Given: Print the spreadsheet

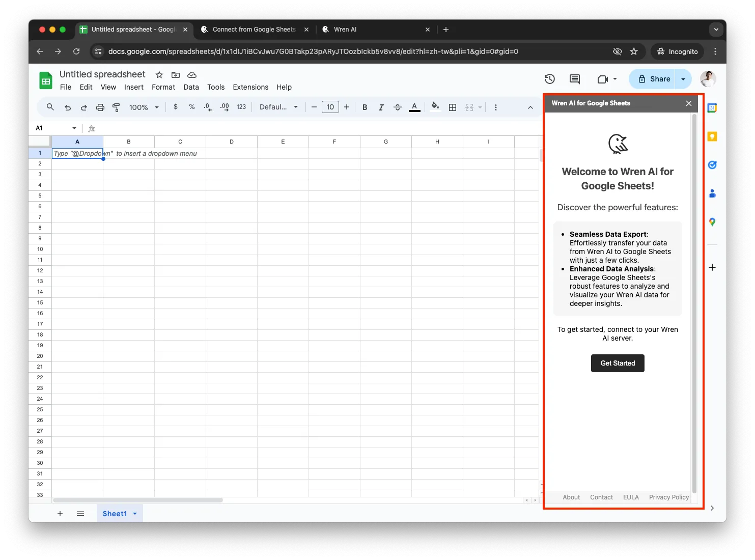Looking at the screenshot, I should [100, 107].
